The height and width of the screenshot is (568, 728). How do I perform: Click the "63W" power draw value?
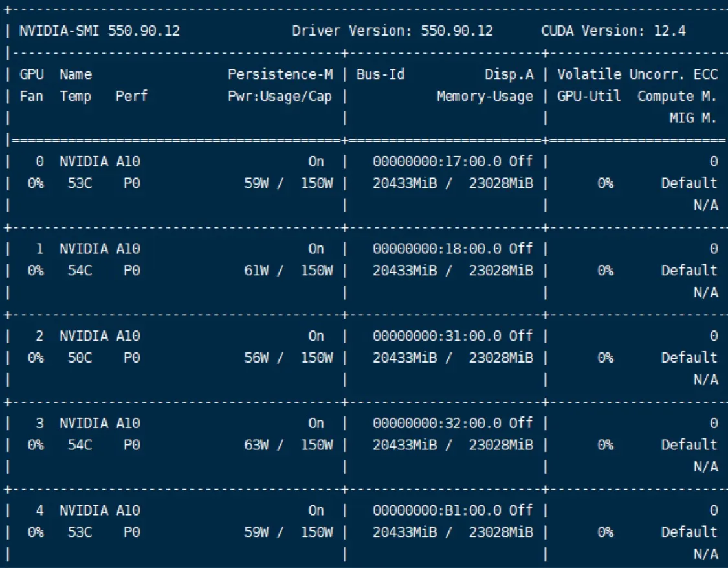pyautogui.click(x=257, y=446)
